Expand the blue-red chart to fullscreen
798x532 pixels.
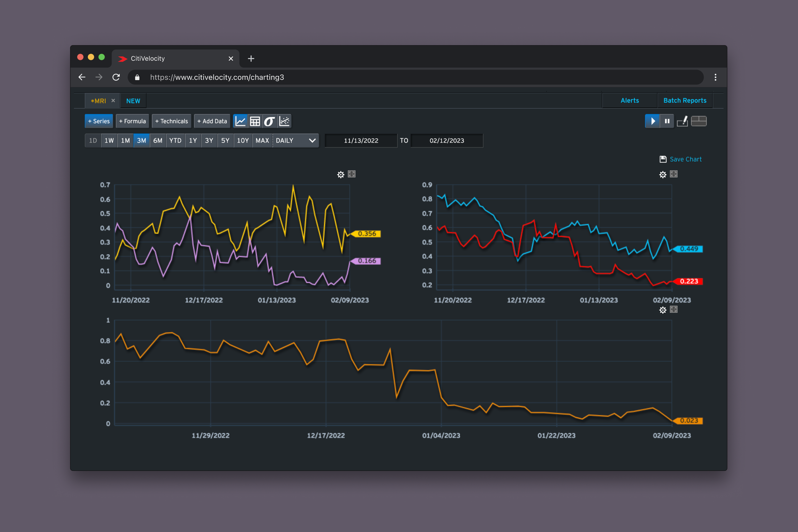point(674,174)
